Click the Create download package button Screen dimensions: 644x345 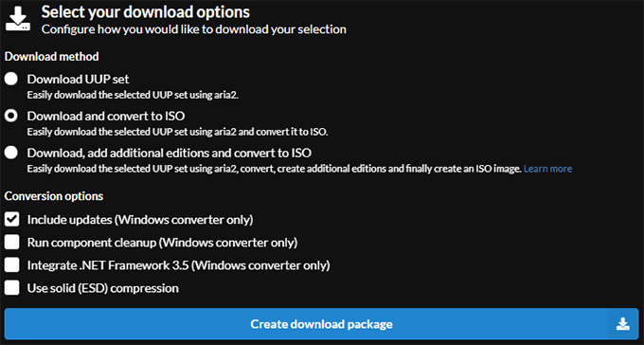pos(322,324)
